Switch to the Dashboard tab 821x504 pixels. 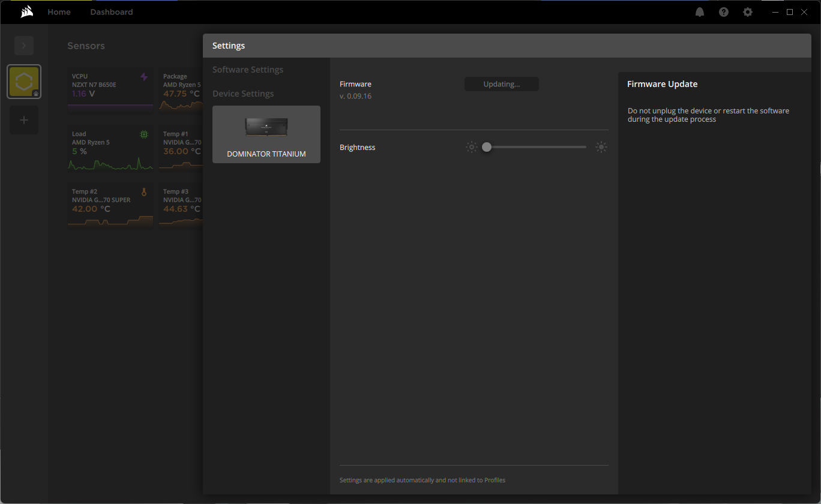click(112, 12)
